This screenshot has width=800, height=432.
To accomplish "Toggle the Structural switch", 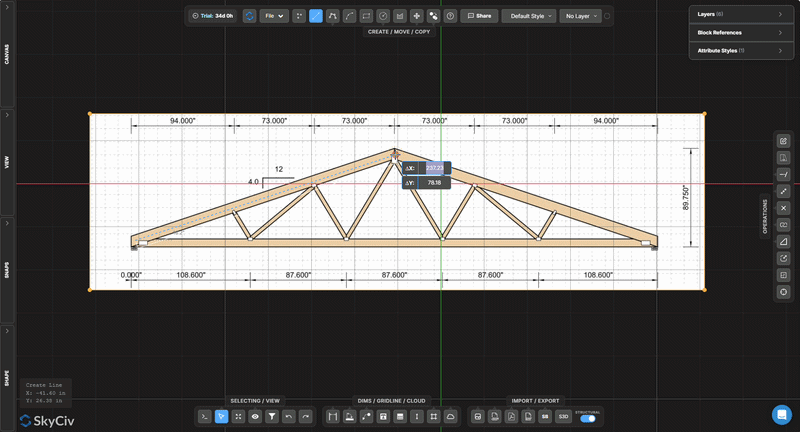I will pos(588,419).
